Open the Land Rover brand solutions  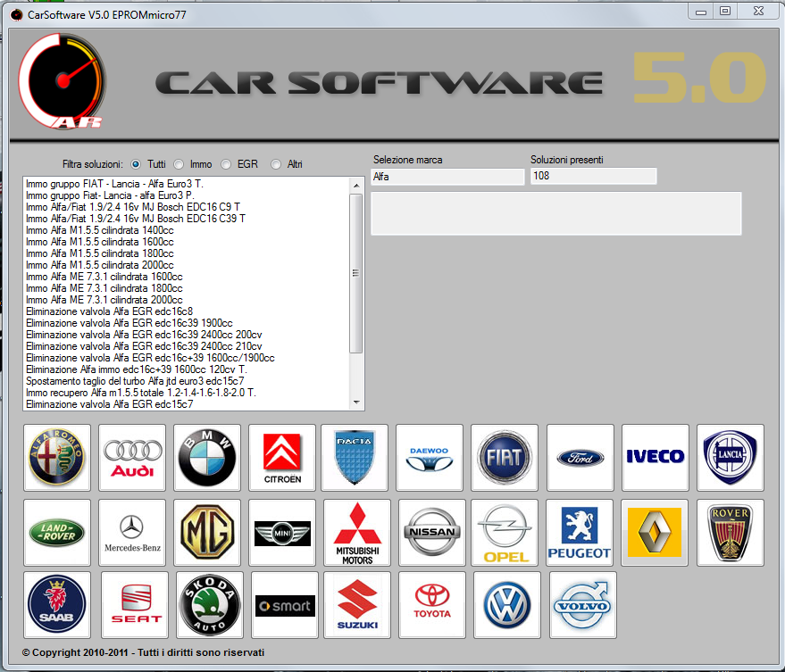pyautogui.click(x=57, y=533)
